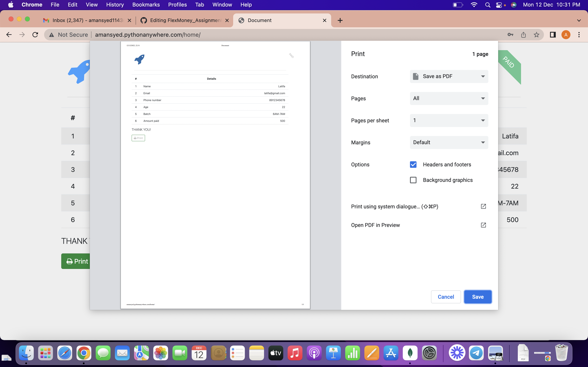This screenshot has height=367, width=588.
Task: Cancel the print dialog
Action: (446, 297)
